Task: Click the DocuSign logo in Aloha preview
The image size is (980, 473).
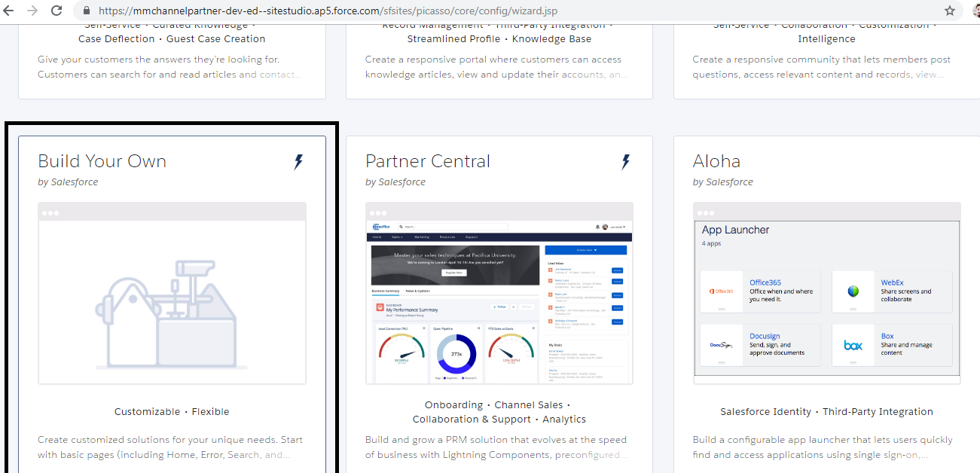Action: pyautogui.click(x=721, y=345)
